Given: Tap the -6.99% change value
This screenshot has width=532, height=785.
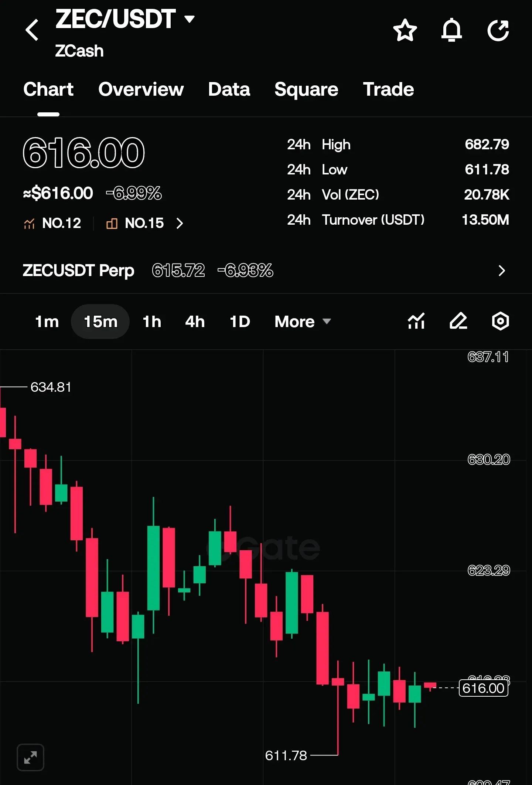Looking at the screenshot, I should (x=134, y=193).
